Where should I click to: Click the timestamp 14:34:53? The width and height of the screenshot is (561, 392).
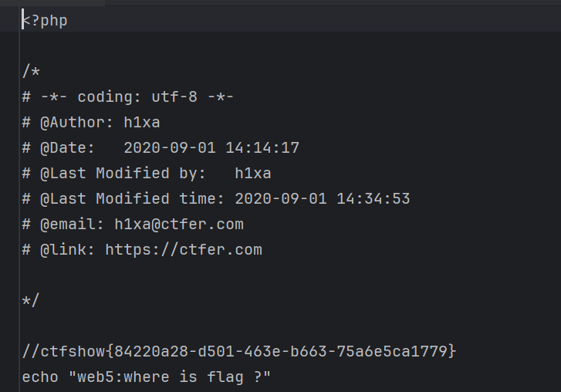pyautogui.click(x=373, y=199)
